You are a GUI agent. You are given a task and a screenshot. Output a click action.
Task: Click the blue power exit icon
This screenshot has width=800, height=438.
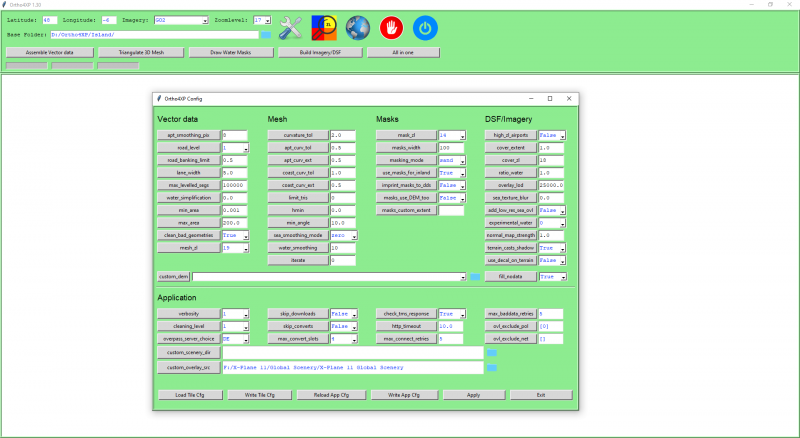click(x=425, y=28)
